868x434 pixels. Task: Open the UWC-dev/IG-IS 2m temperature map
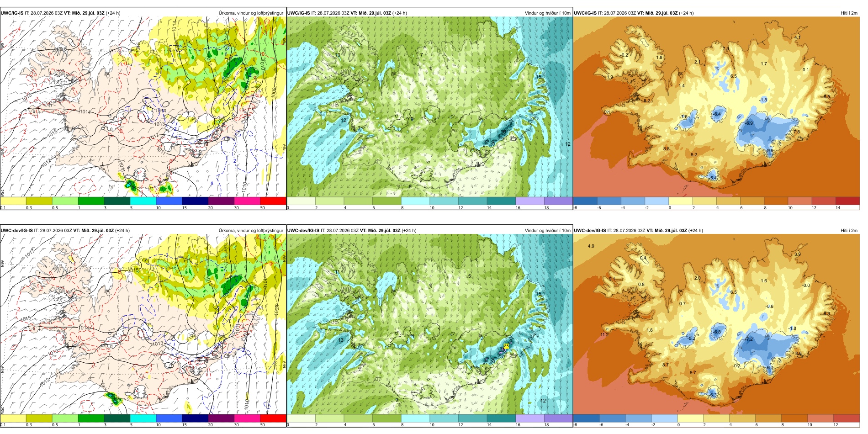pos(716,324)
